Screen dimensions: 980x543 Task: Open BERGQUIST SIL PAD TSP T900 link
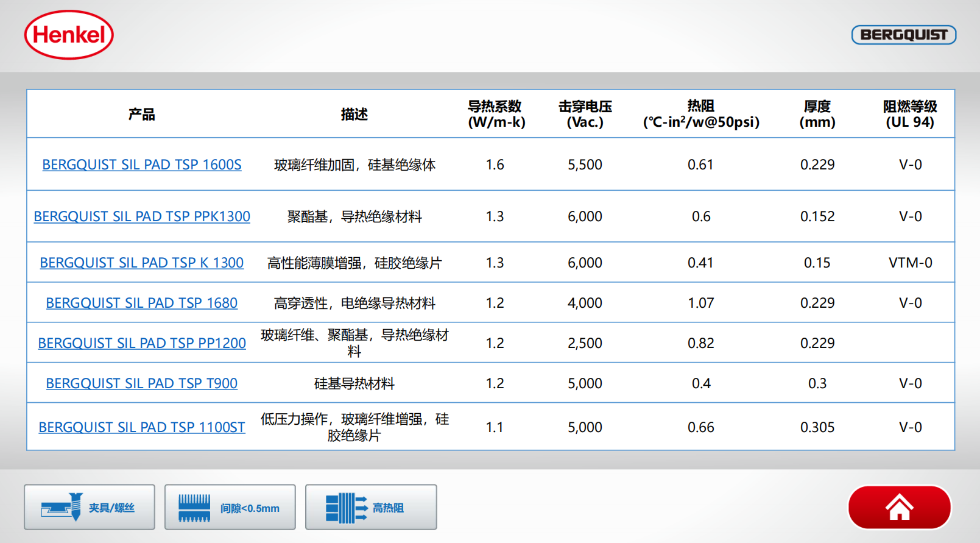pyautogui.click(x=141, y=383)
